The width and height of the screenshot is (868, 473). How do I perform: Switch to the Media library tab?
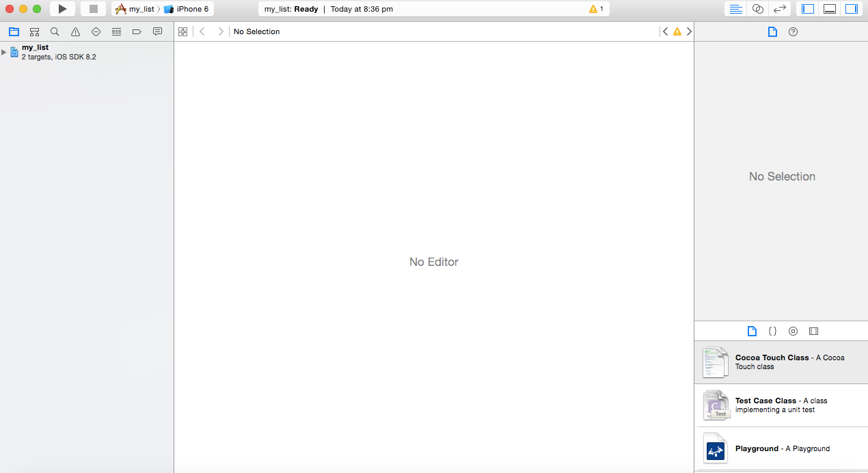tap(813, 331)
